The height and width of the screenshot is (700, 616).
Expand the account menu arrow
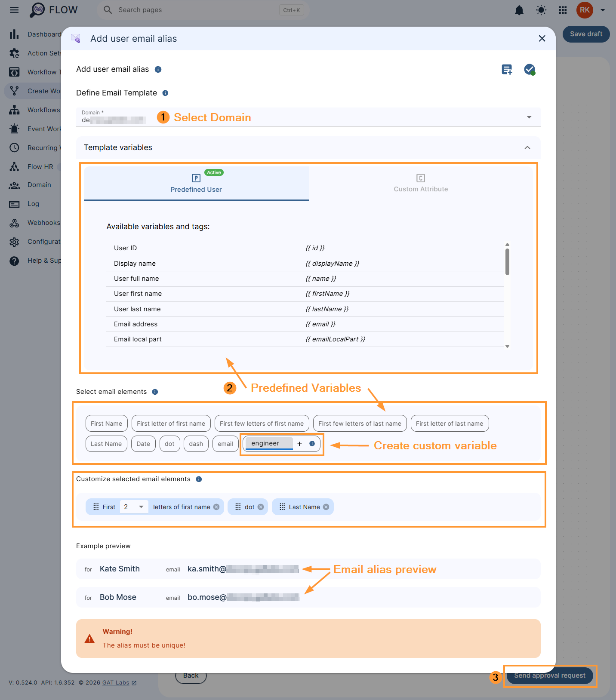click(x=603, y=10)
